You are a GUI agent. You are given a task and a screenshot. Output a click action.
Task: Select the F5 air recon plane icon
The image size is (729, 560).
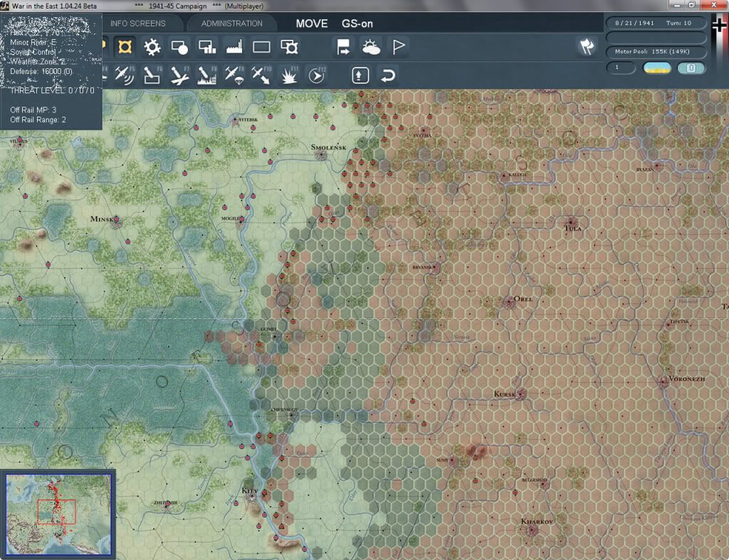pyautogui.click(x=125, y=75)
